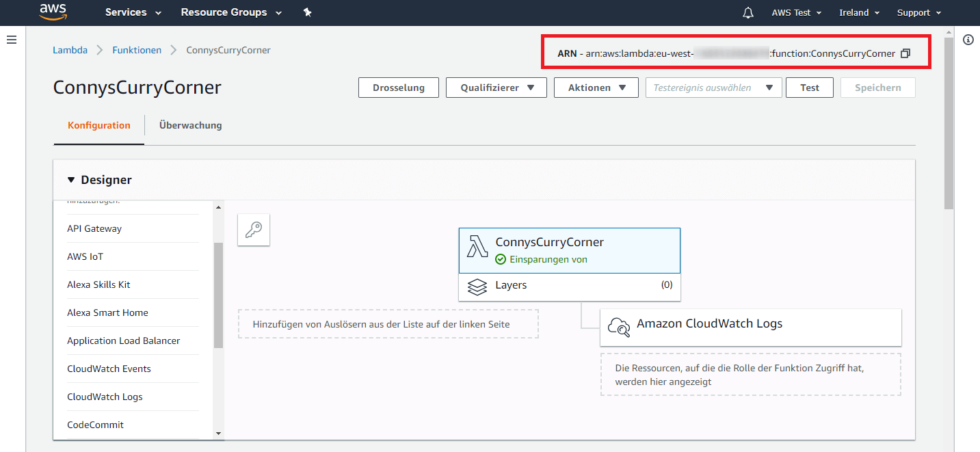Switch to the Überwachung tab
Viewport: 980px width, 452px height.
point(190,125)
